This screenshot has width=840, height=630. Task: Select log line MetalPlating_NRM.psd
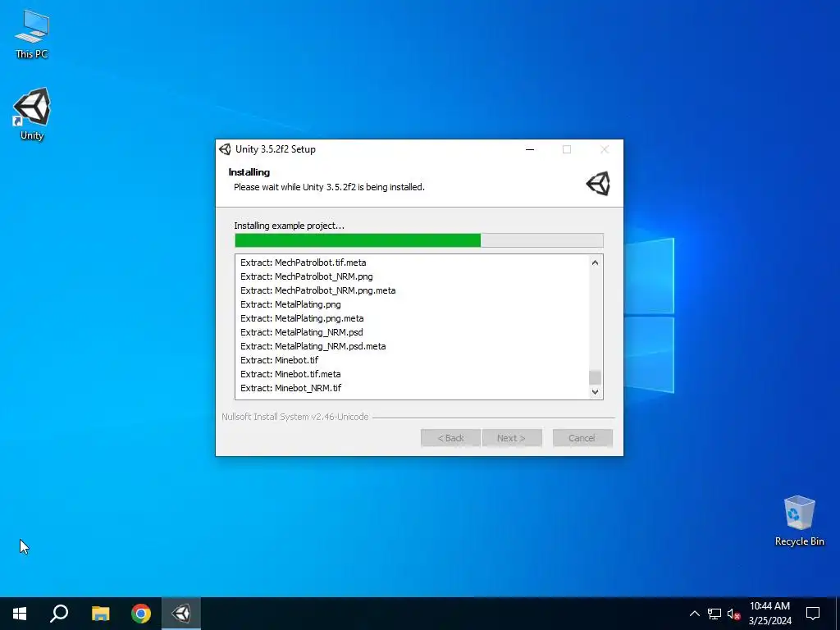(302, 332)
